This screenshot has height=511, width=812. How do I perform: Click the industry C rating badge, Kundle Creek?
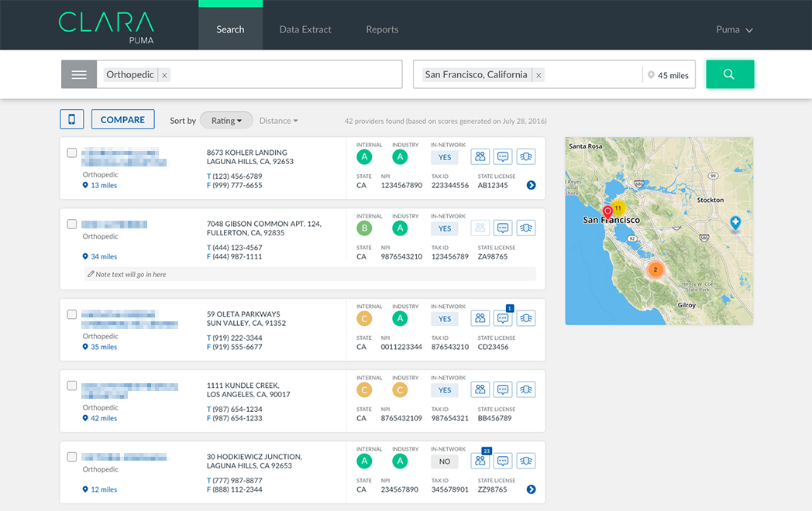[x=400, y=390]
